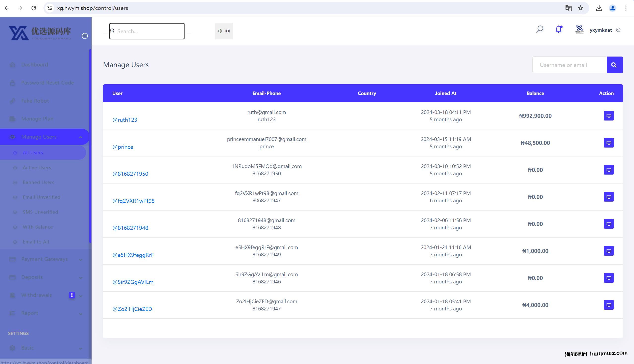Open the header magnifier search icon

tap(539, 29)
